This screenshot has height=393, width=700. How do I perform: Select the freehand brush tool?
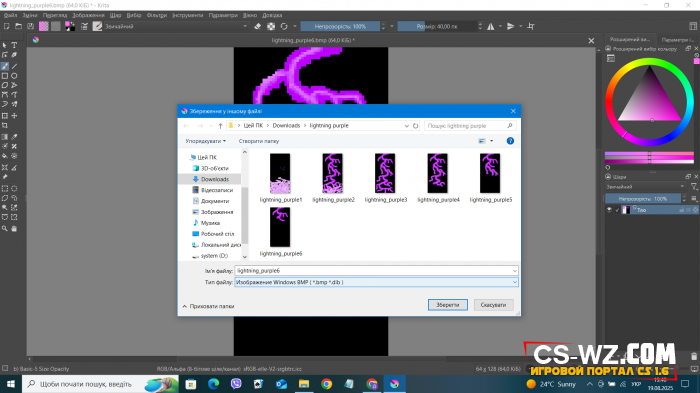5,66
